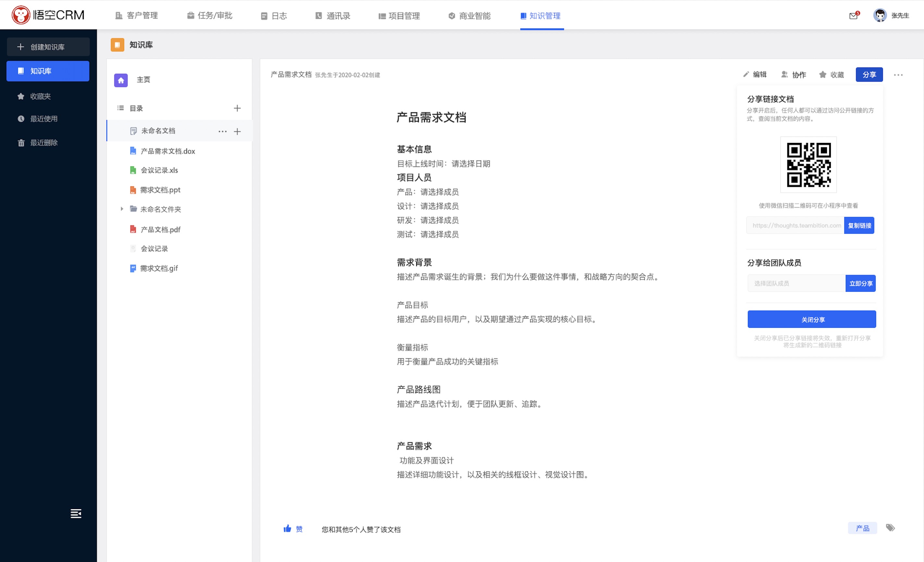Open the 会议记录.xls file name

[x=159, y=170]
